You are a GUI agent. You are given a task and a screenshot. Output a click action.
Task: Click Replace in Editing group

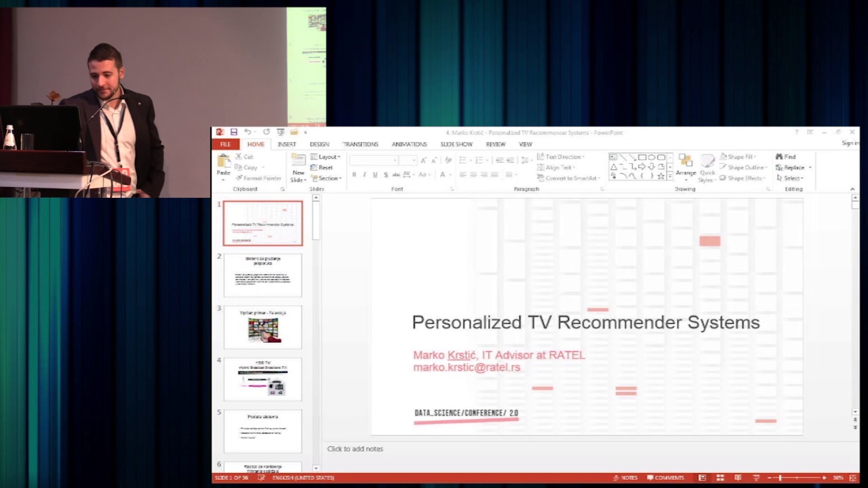pos(793,167)
